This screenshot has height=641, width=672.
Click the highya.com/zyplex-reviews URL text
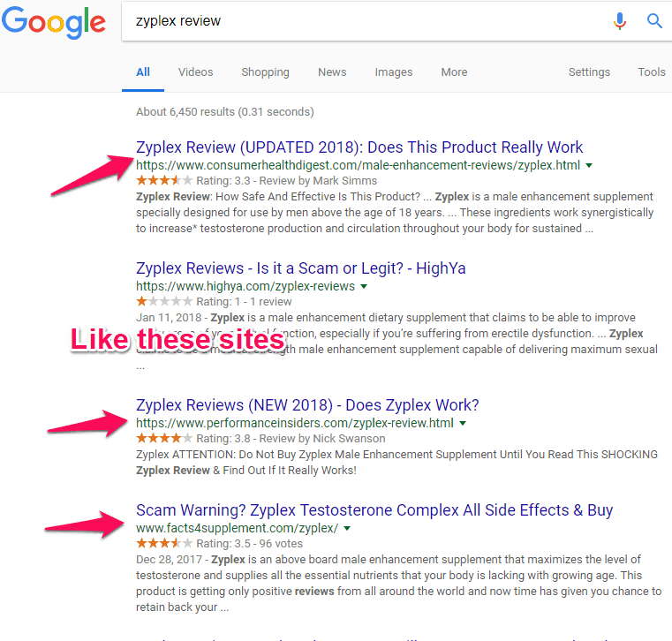pyautogui.click(x=245, y=286)
